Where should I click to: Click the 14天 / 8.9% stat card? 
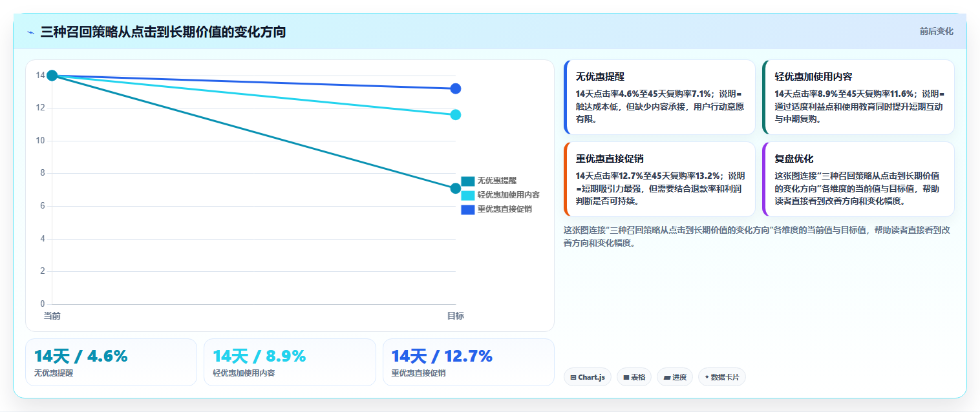coord(290,362)
